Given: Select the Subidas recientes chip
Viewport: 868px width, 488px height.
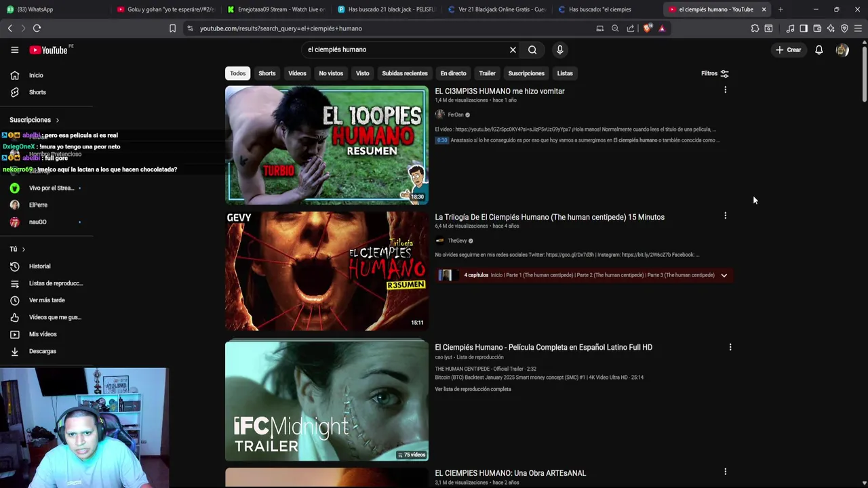Looking at the screenshot, I should [x=405, y=73].
